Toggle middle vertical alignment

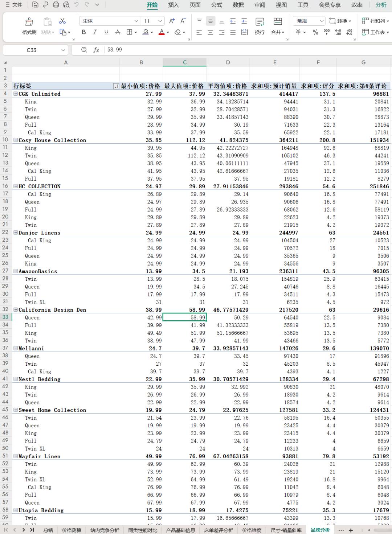coord(211,21)
